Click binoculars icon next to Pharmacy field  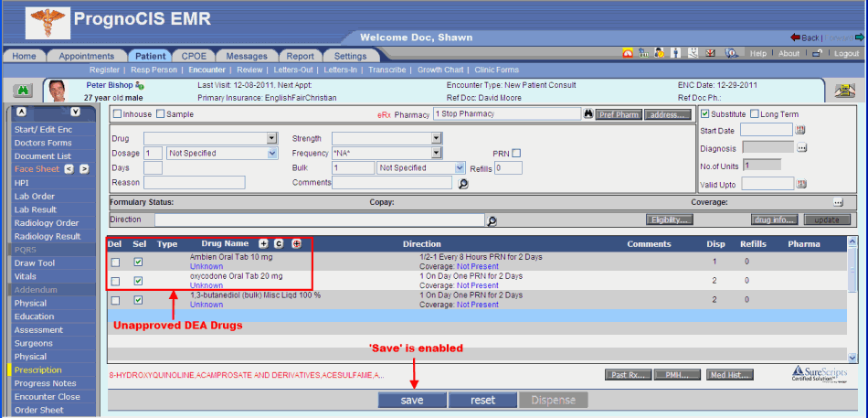pos(587,114)
